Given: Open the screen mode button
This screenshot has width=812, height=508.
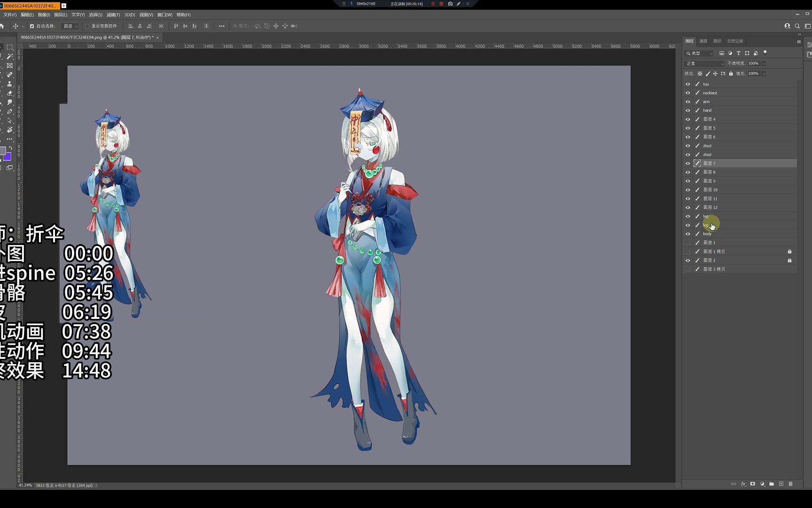Looking at the screenshot, I should pos(9,168).
